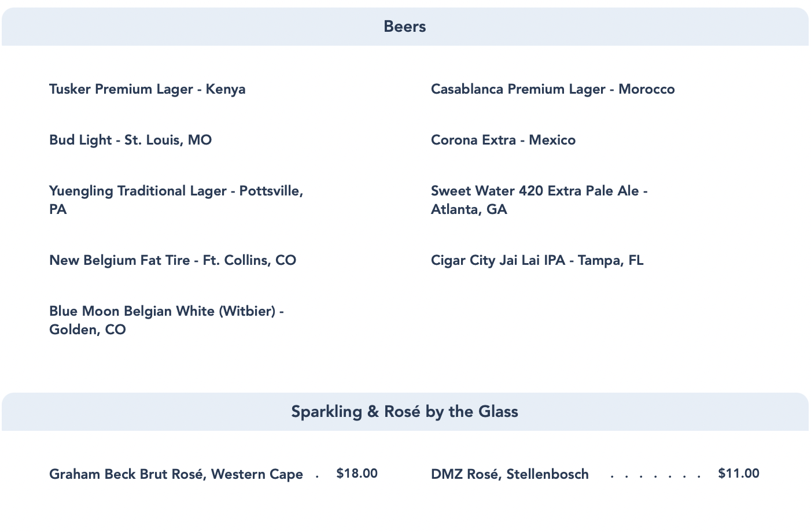811x532 pixels.
Task: Collapse Sparkling & Rosé by the Glass header
Action: click(x=405, y=412)
